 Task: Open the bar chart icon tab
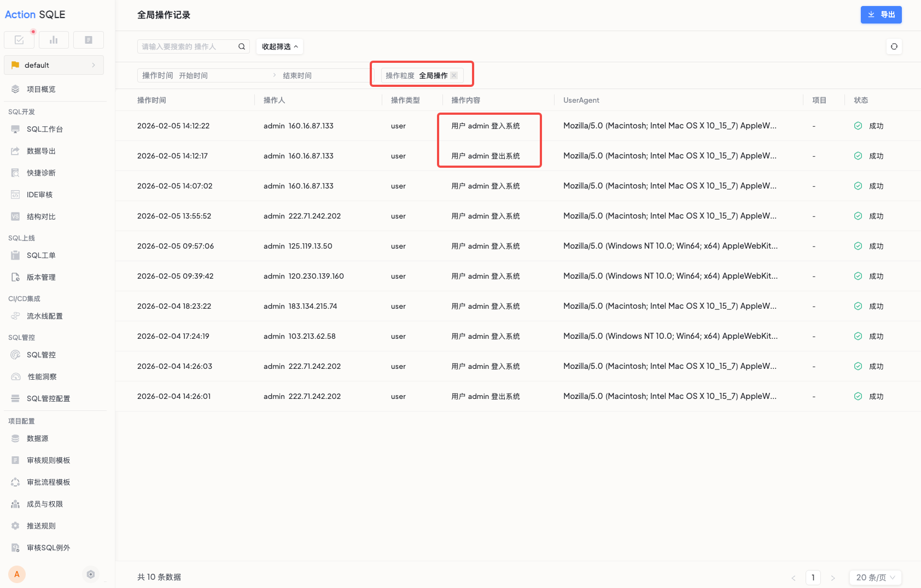point(54,40)
